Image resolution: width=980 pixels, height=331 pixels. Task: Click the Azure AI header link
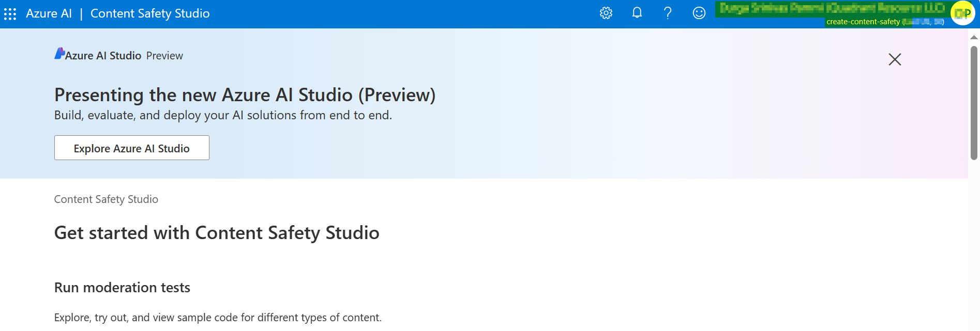coord(49,13)
